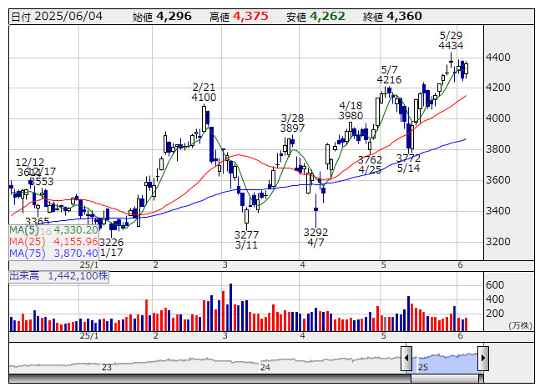Click the 3762 4/25 low label
Viewport: 545px width, 392px height.
tap(370, 165)
